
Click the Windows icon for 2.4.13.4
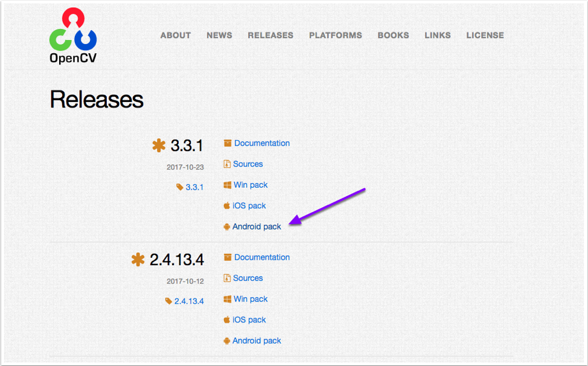227,299
